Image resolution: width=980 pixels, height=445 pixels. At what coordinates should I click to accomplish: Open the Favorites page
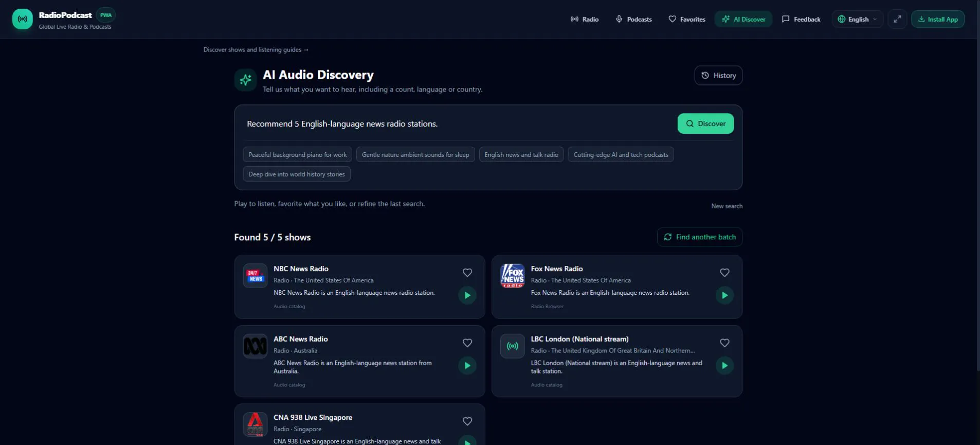point(686,19)
